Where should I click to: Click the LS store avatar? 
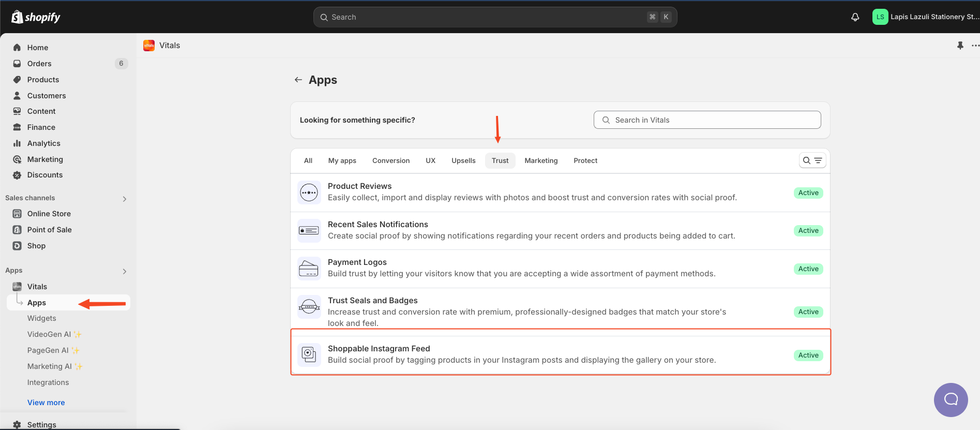click(x=880, y=17)
